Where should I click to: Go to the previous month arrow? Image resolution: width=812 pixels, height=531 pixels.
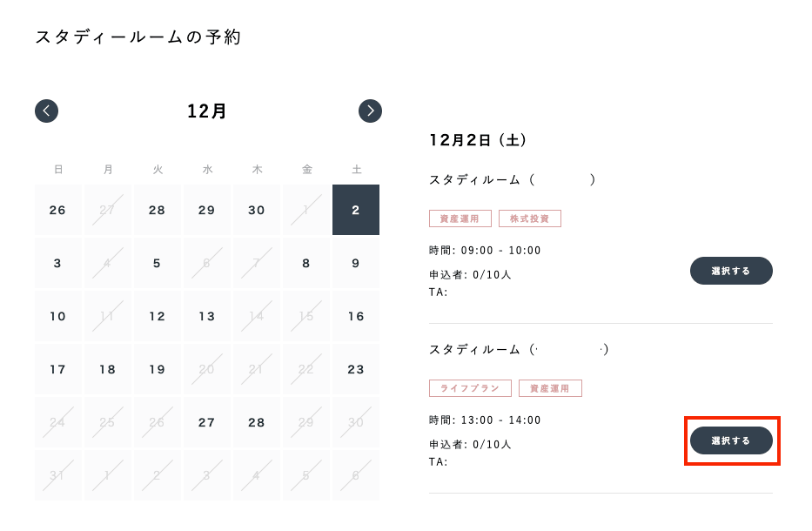click(x=46, y=111)
